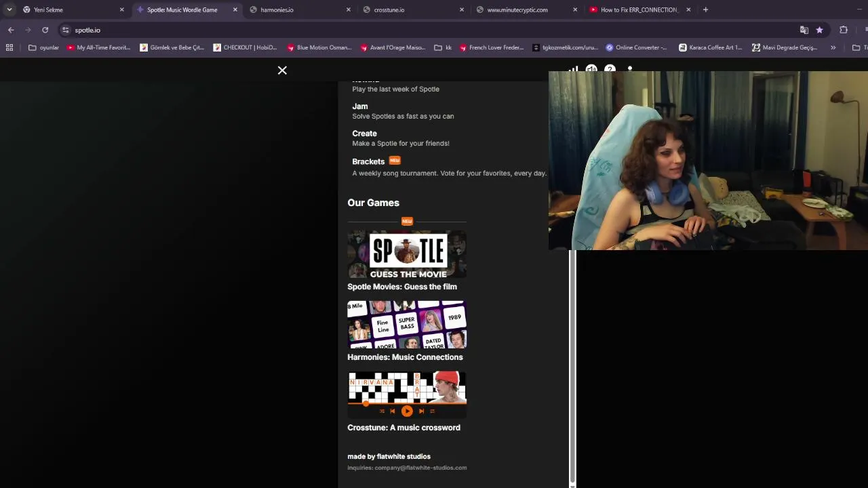Viewport: 868px width, 488px height.
Task: Open the Blue Motion Osman... bookmark
Action: point(319,47)
